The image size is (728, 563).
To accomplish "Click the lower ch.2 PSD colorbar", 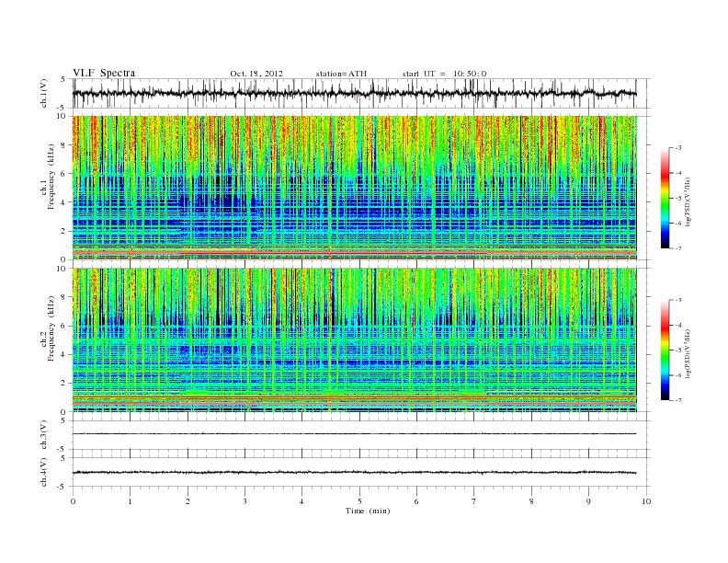I will pos(665,350).
